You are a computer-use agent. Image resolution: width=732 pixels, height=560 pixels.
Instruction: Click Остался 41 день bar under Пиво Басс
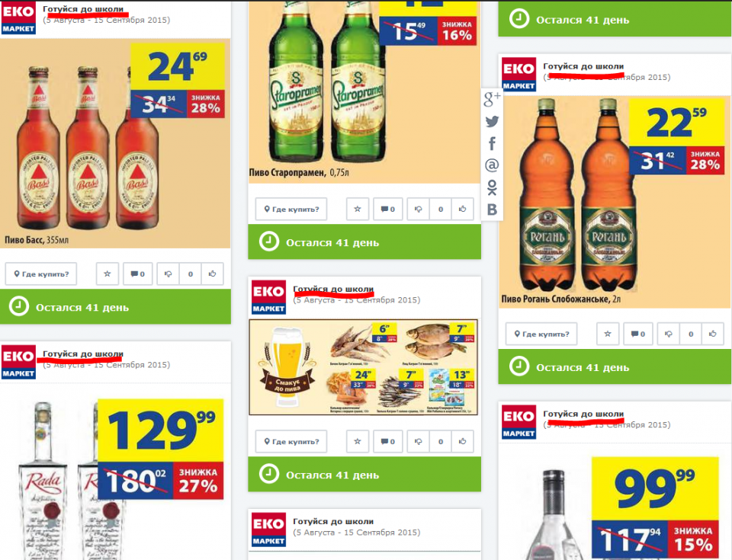coord(115,306)
